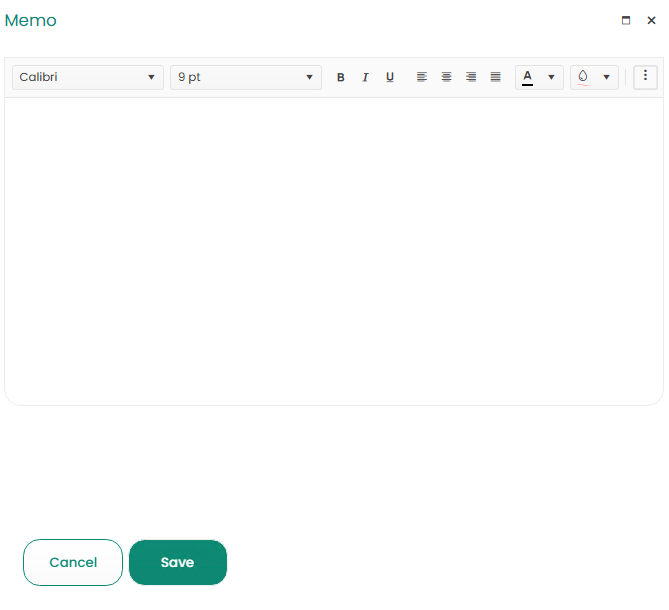Expand the highlight color picker arrow
Image resolution: width=669 pixels, height=610 pixels.
point(606,77)
